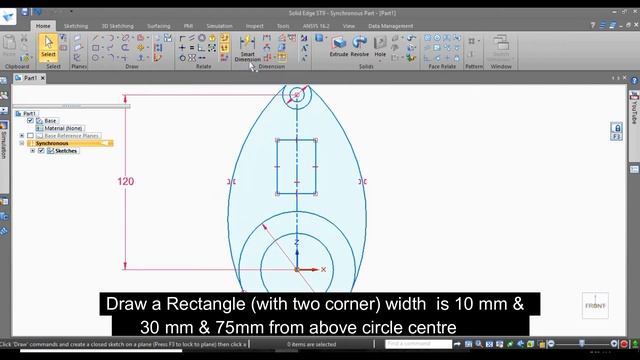Open the Surfacing ribbon tab
This screenshot has height=360, width=640.
pyautogui.click(x=159, y=26)
